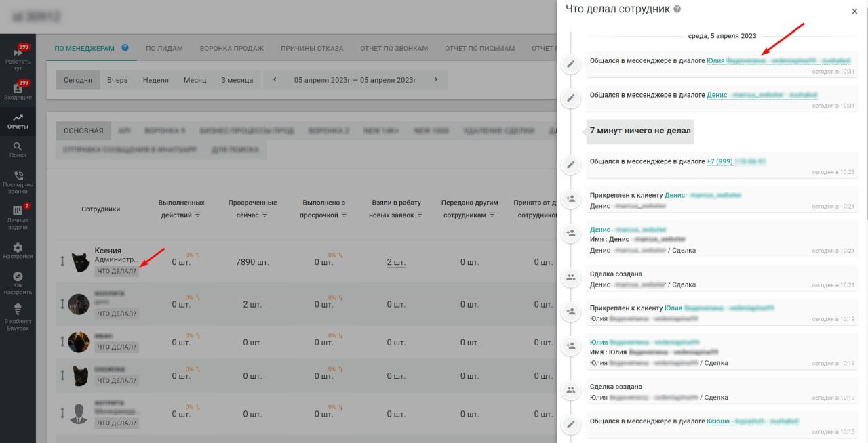Open Настройки gear in sidebar

[18, 251]
